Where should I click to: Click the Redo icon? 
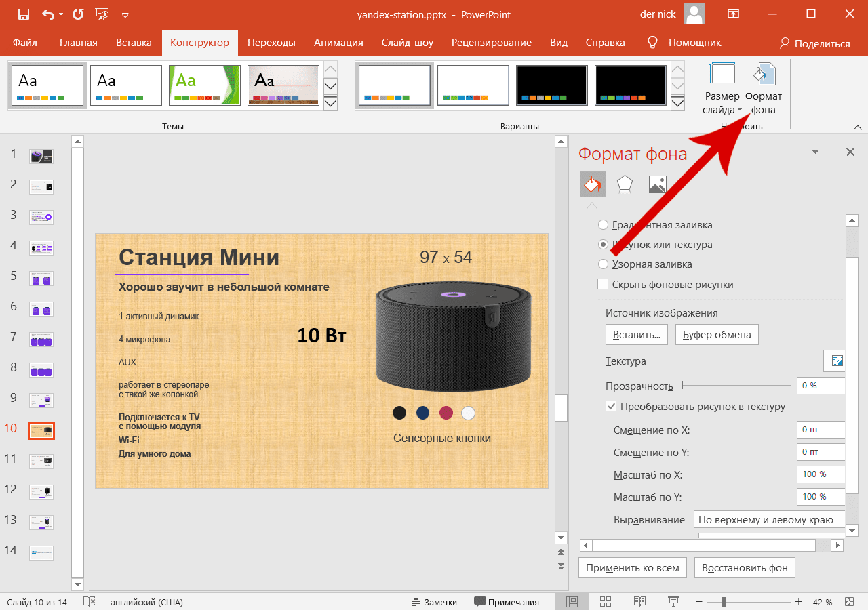[x=78, y=14]
